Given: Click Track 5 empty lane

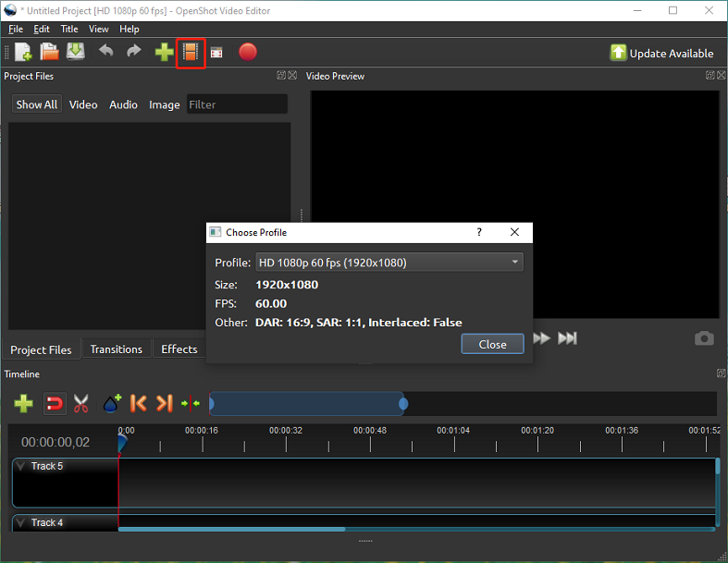Looking at the screenshot, I should 416,483.
